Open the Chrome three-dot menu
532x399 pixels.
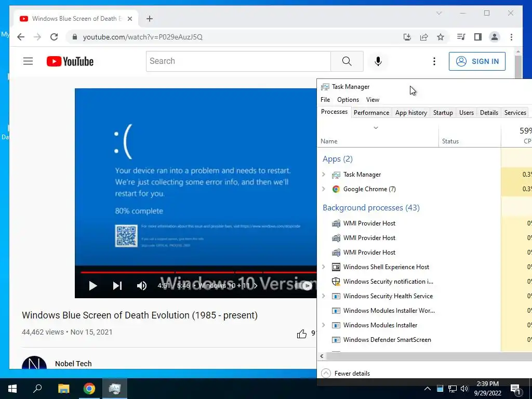pyautogui.click(x=511, y=37)
